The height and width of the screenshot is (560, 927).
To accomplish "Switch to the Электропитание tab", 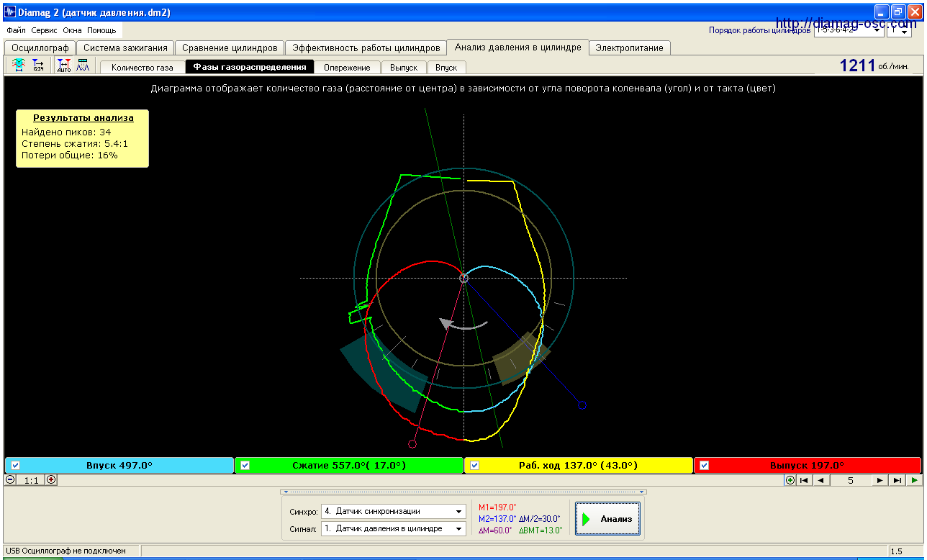I will pos(630,48).
